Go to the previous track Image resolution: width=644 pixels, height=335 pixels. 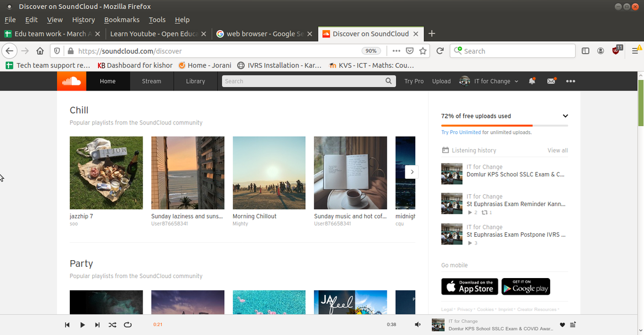click(x=67, y=325)
